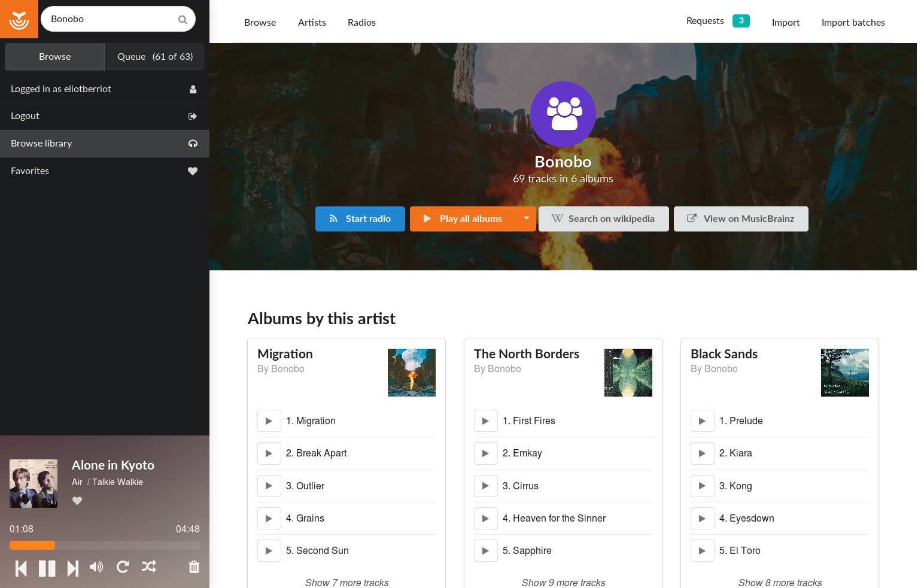Open the Radios menu item
This screenshot has height=588, width=924.
point(361,22)
